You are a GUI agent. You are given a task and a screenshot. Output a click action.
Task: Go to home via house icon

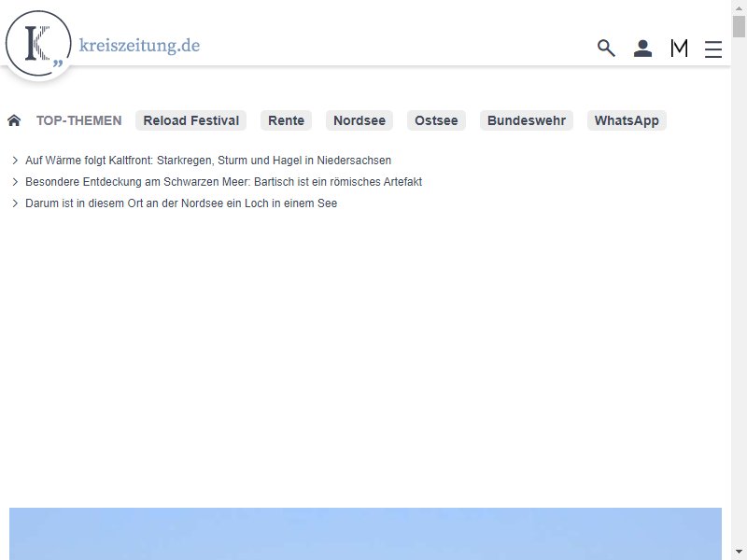(x=14, y=120)
